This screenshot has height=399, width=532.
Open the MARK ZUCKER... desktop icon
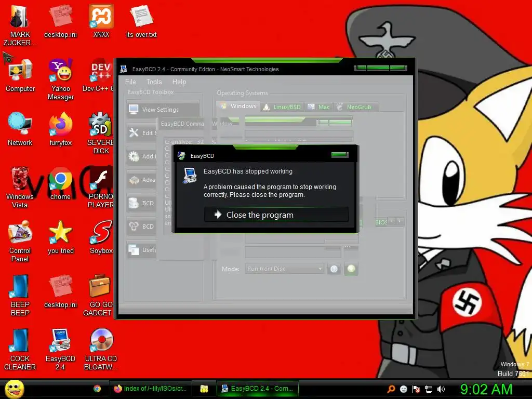(x=20, y=26)
